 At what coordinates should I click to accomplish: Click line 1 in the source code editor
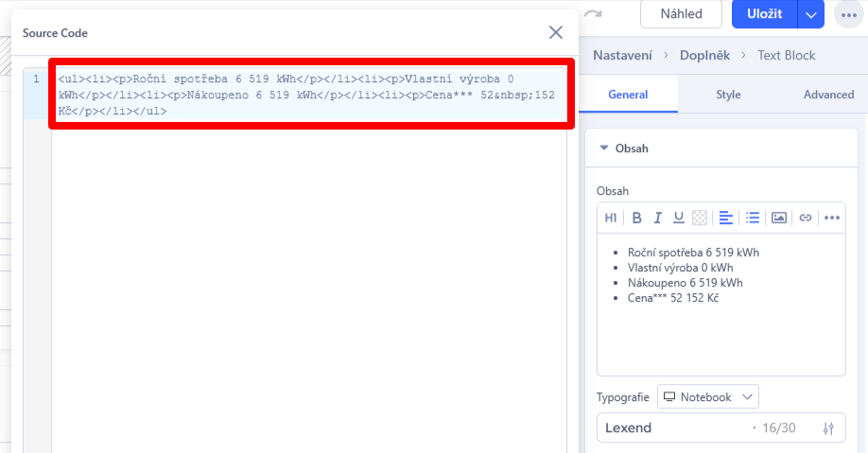click(x=309, y=95)
